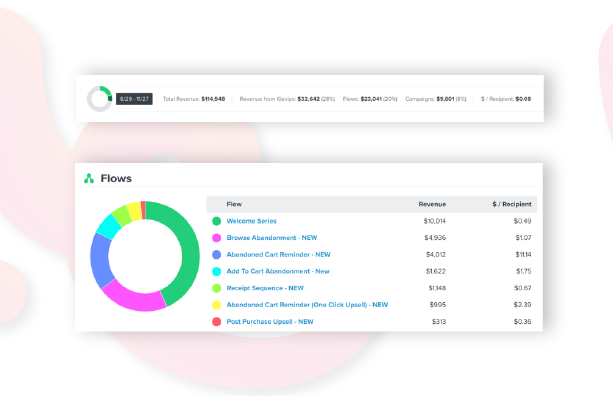Click the $10,014 revenue value
Image resolution: width=613 pixels, height=396 pixels.
[435, 221]
